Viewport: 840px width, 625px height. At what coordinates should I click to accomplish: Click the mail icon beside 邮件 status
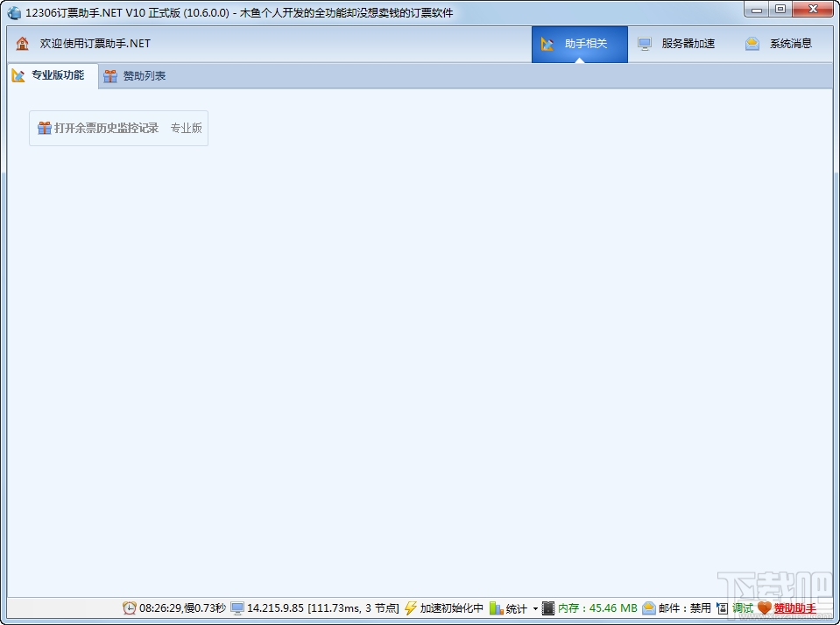[x=647, y=607]
